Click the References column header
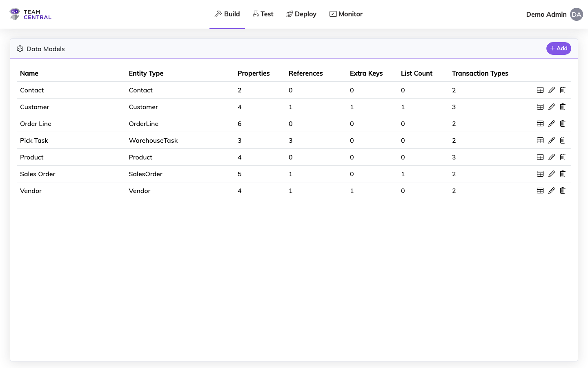Screen dimensions: 588x368 (x=306, y=73)
